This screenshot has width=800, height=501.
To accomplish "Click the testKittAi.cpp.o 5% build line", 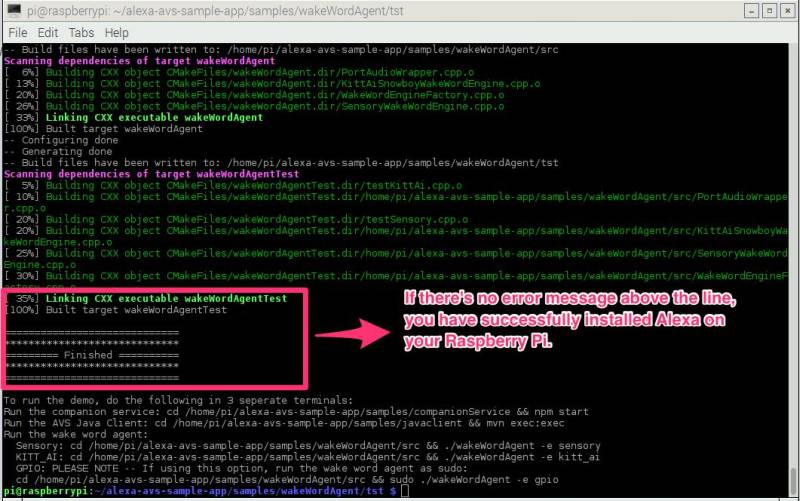I will 233,185.
